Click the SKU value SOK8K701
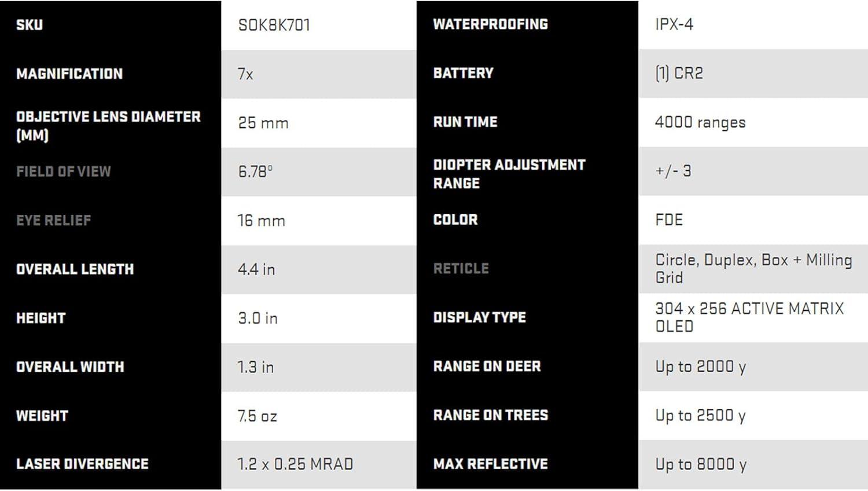Viewport: 868px width, 491px height. click(274, 25)
